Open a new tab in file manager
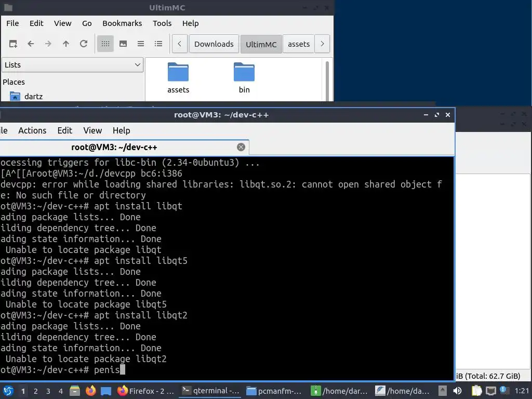Image resolution: width=532 pixels, height=399 pixels. pos(13,44)
